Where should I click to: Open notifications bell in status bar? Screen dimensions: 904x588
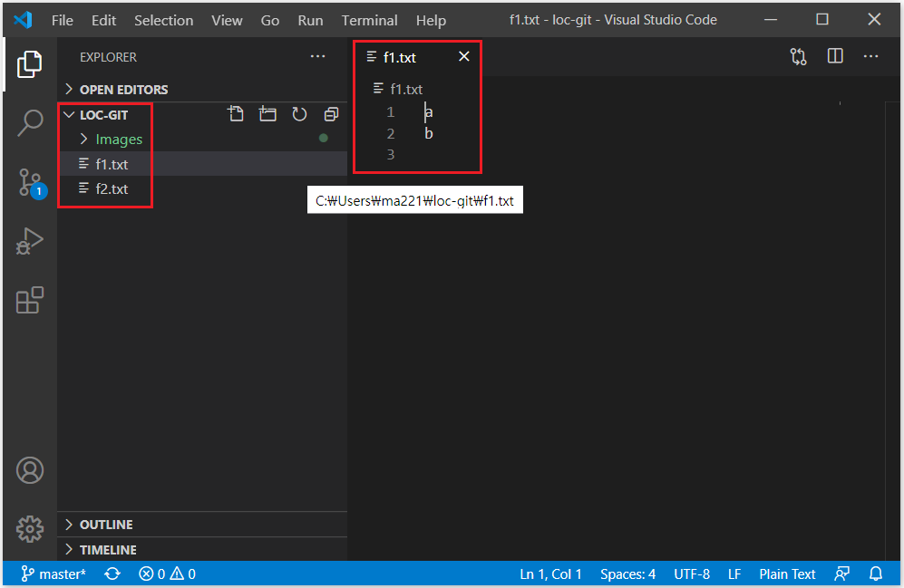(x=876, y=574)
